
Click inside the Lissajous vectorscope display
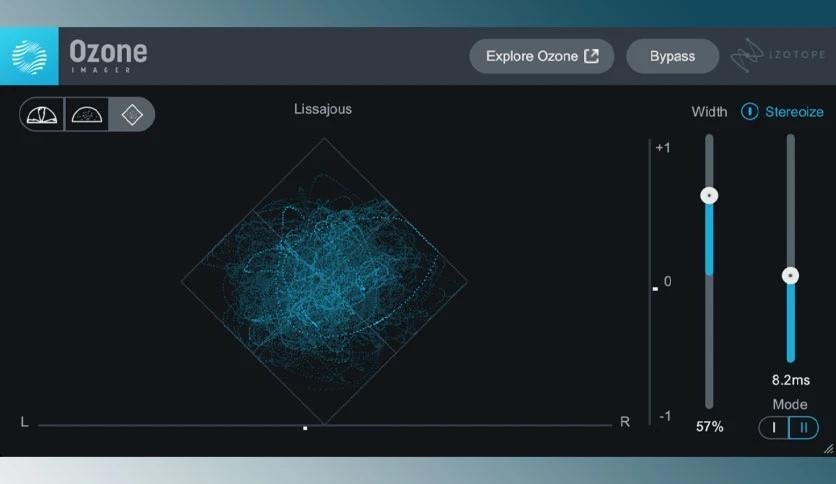coord(321,282)
